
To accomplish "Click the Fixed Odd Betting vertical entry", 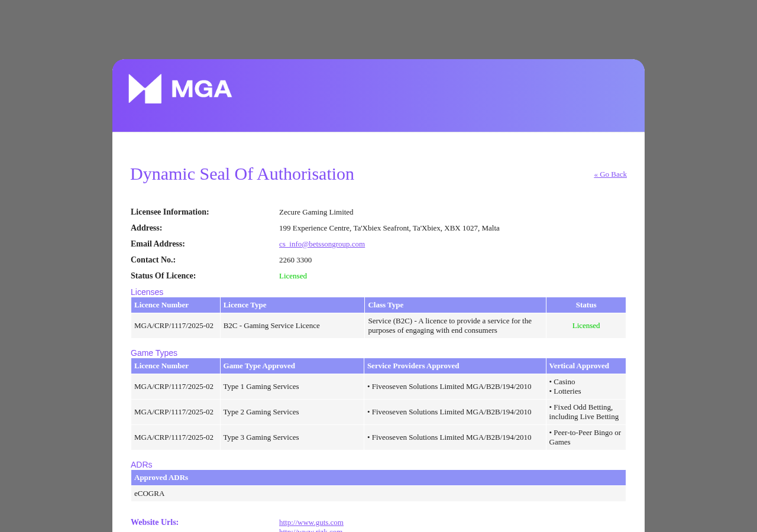I will [x=584, y=412].
